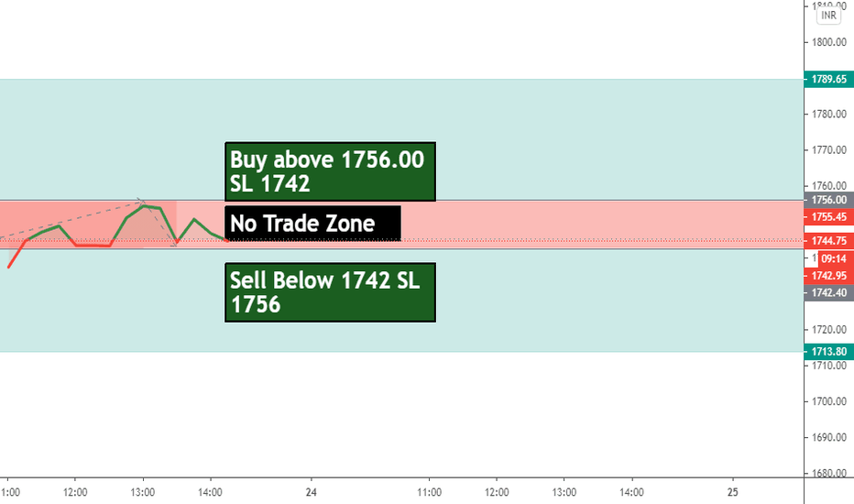
Task: Select the 1713.80 green price label
Action: click(829, 352)
